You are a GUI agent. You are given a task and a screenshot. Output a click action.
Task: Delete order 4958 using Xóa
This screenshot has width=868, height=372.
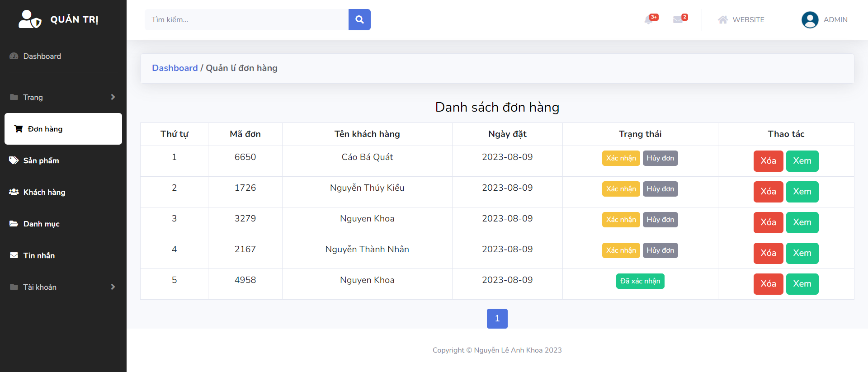tap(769, 284)
